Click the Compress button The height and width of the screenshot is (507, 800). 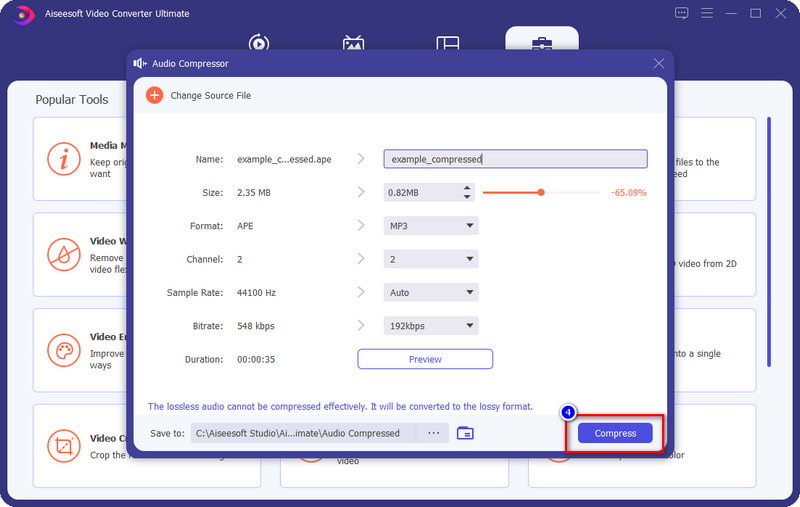[615, 433]
